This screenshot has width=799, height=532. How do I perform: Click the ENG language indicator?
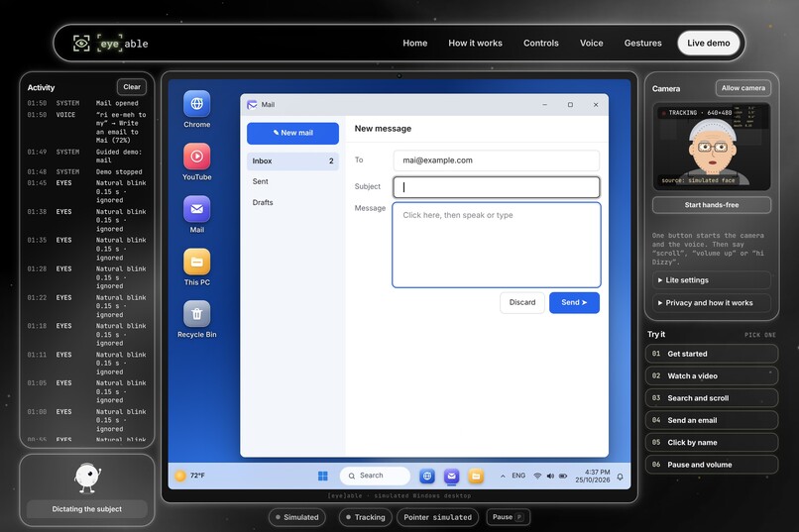518,476
